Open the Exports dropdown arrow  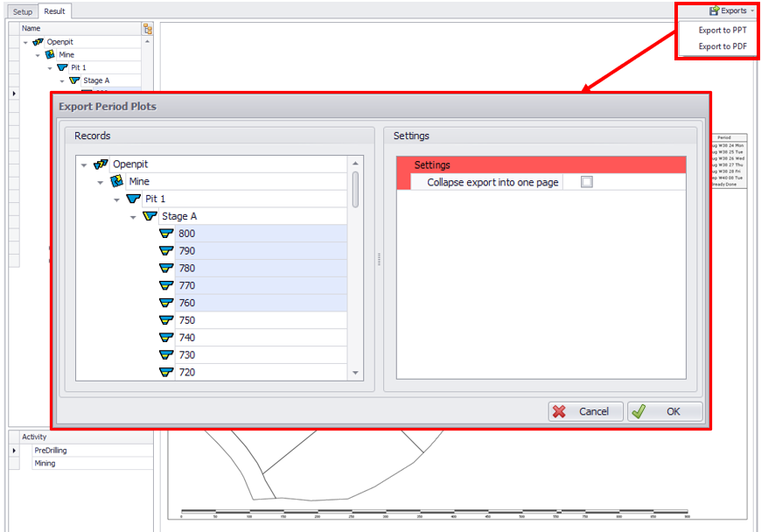pos(752,10)
